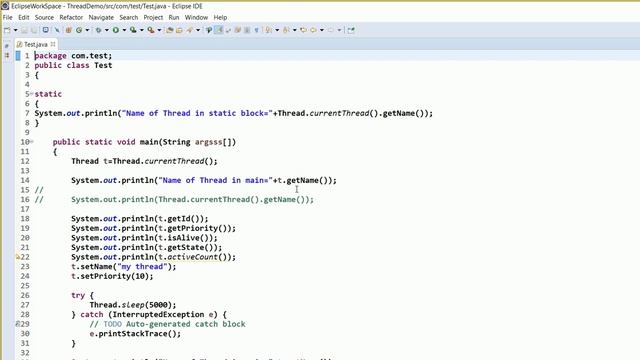The image size is (640, 360).
Task: Click the Previous Annotation icon
Action: 286,30
